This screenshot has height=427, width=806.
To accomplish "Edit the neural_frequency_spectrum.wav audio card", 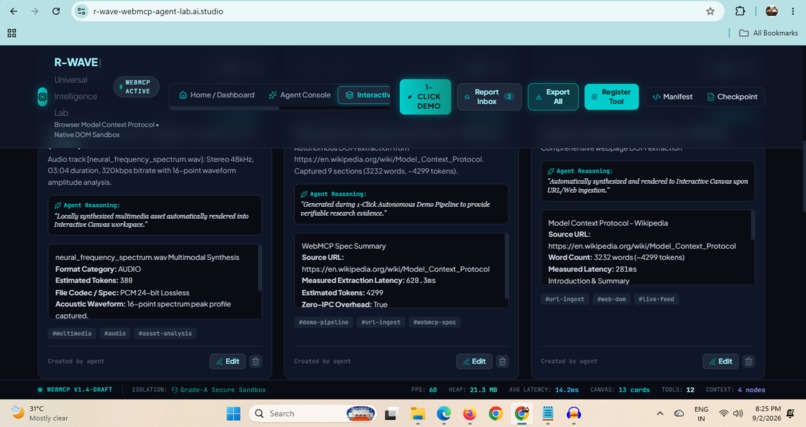I will coord(227,361).
